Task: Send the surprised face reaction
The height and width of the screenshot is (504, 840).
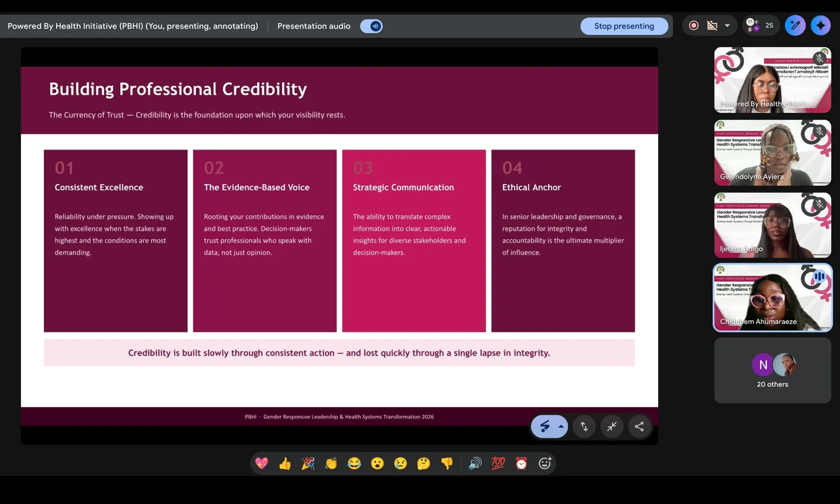Action: pos(377,463)
